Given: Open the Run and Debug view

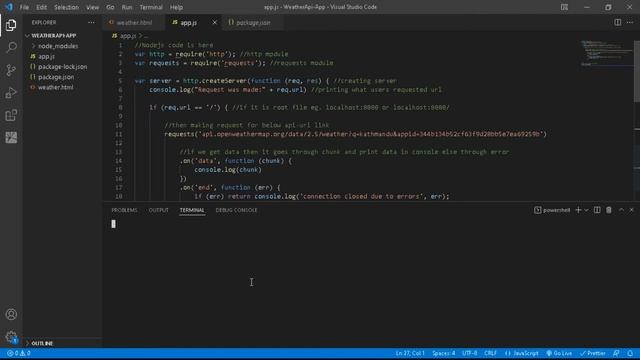Looking at the screenshot, I should point(11,93).
